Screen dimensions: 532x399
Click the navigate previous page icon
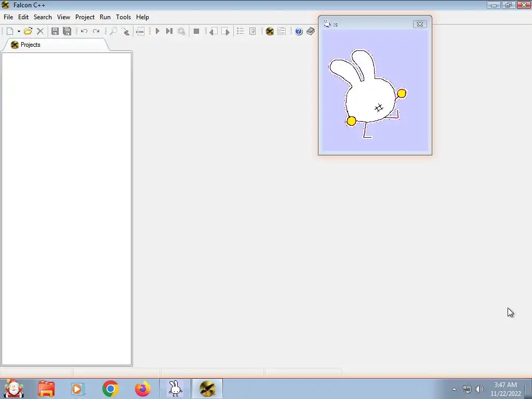pos(214,31)
